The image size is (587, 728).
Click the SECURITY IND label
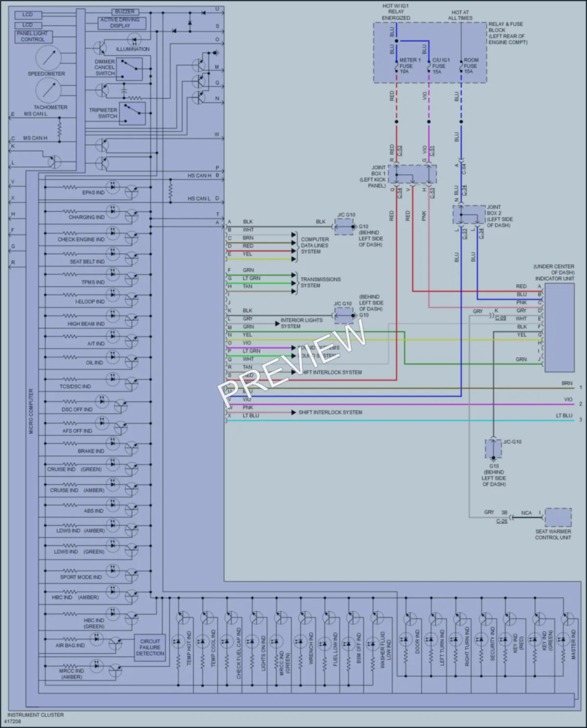pyautogui.click(x=492, y=644)
